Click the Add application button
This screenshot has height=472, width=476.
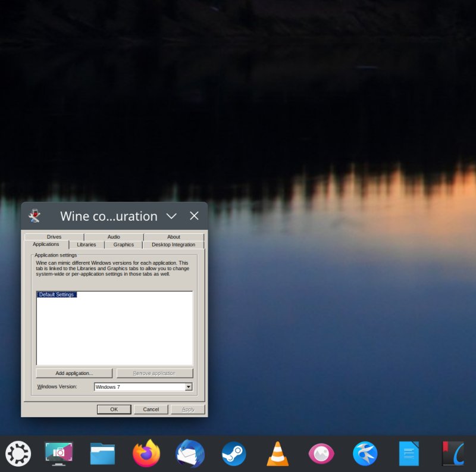tap(74, 373)
